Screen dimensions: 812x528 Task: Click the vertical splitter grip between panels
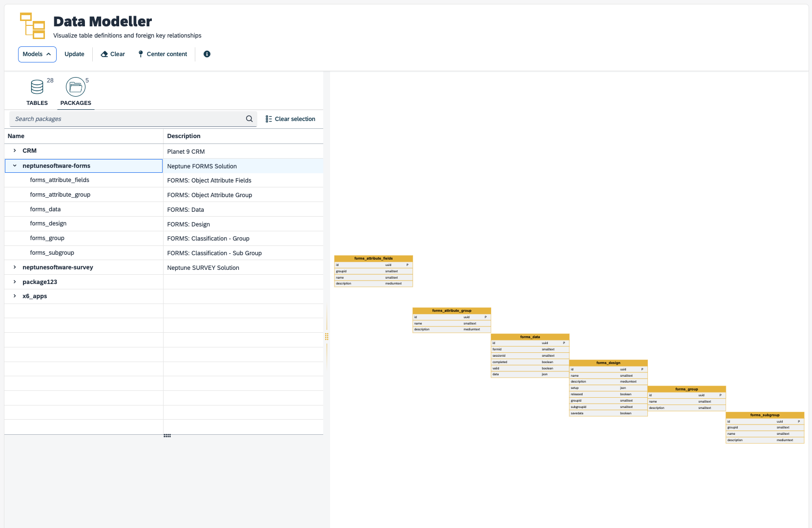[x=327, y=337]
